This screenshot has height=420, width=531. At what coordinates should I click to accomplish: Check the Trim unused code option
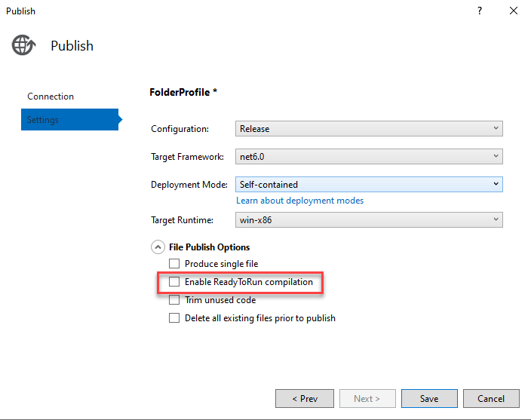pyautogui.click(x=174, y=300)
